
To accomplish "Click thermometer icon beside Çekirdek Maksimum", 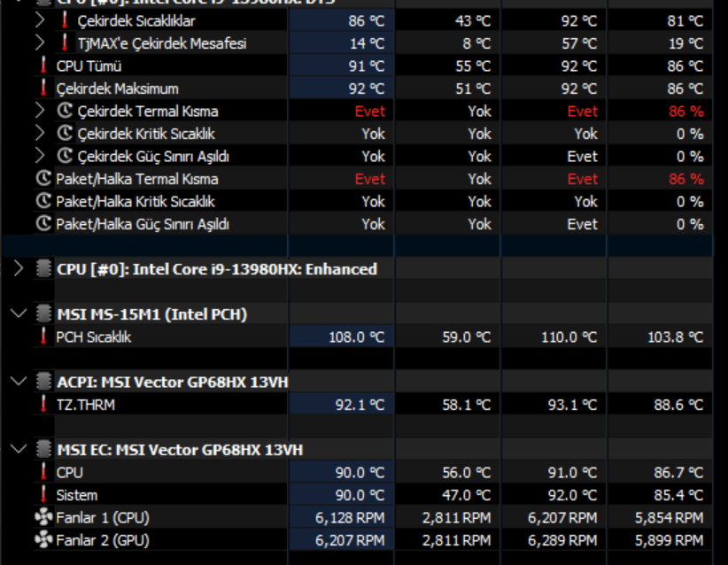I will [43, 88].
